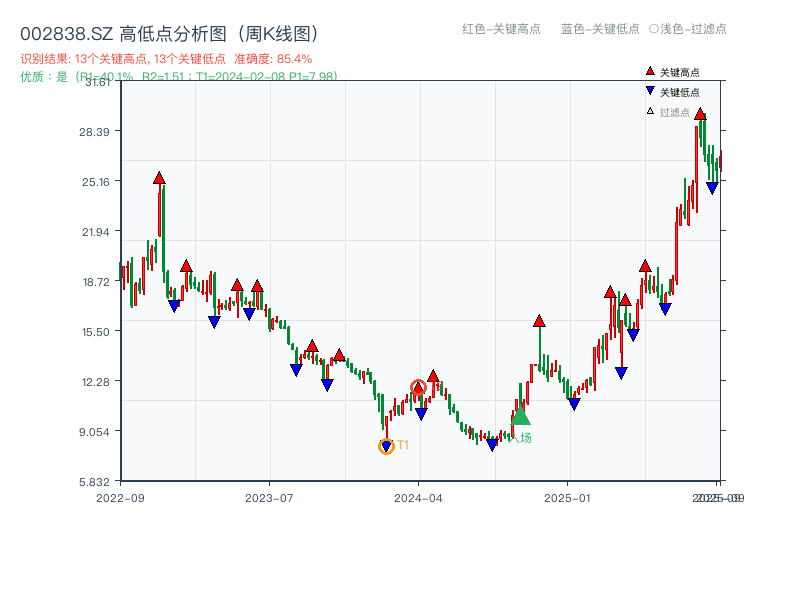
Task: Click the 2025-01 x-axis date label
Action: pos(567,498)
